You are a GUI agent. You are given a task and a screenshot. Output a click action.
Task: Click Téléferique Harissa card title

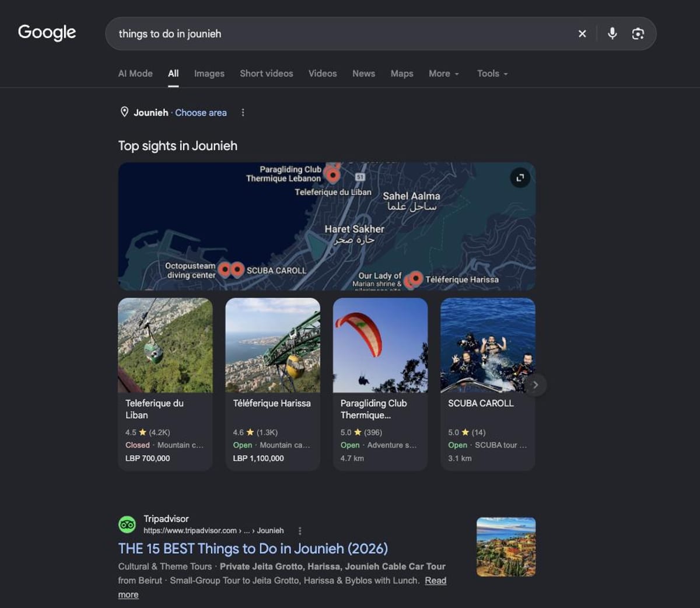click(x=272, y=403)
